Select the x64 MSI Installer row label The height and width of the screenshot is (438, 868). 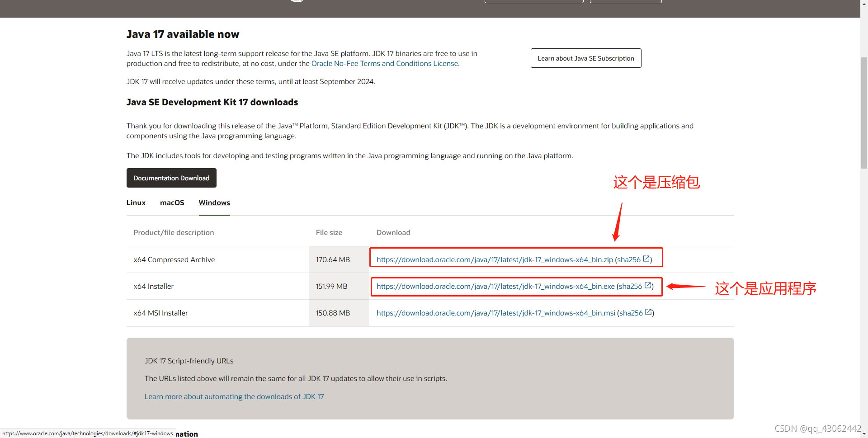click(x=160, y=313)
